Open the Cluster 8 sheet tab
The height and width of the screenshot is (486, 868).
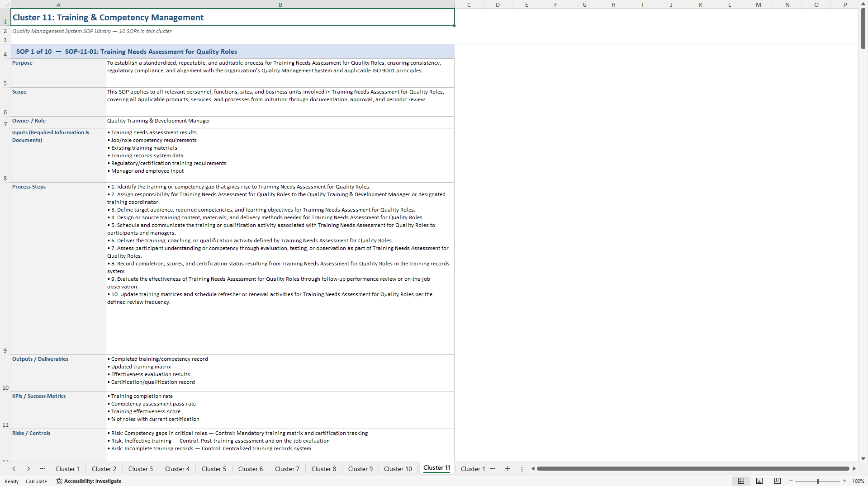coord(324,469)
